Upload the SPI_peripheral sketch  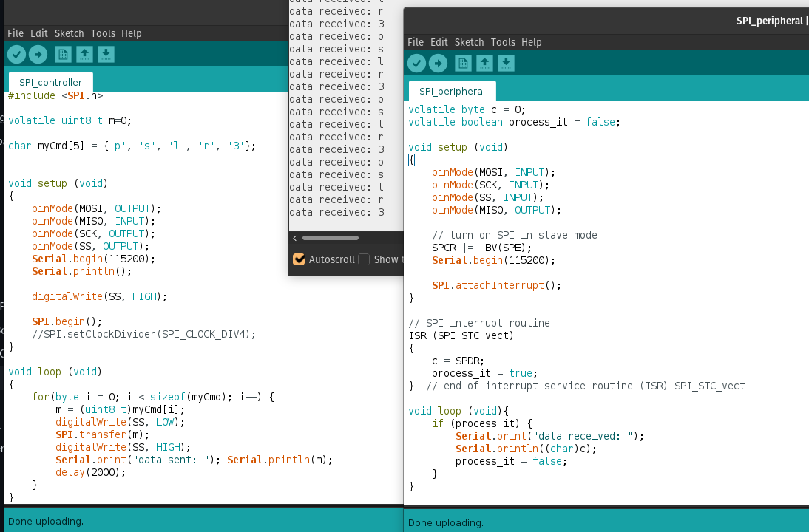438,63
